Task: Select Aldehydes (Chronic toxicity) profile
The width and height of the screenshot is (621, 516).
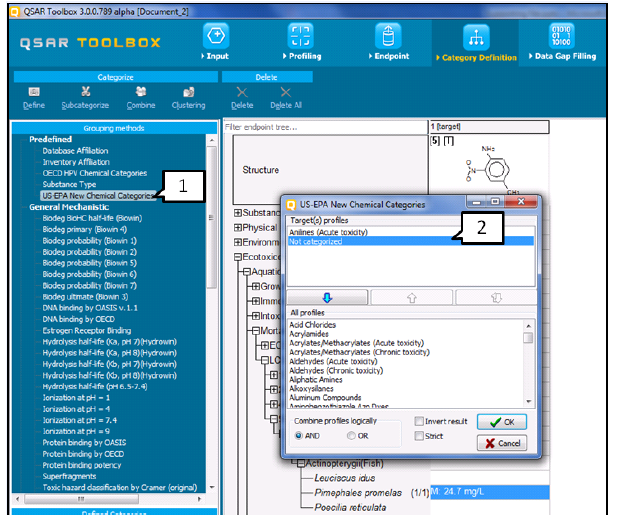Action: coord(336,370)
